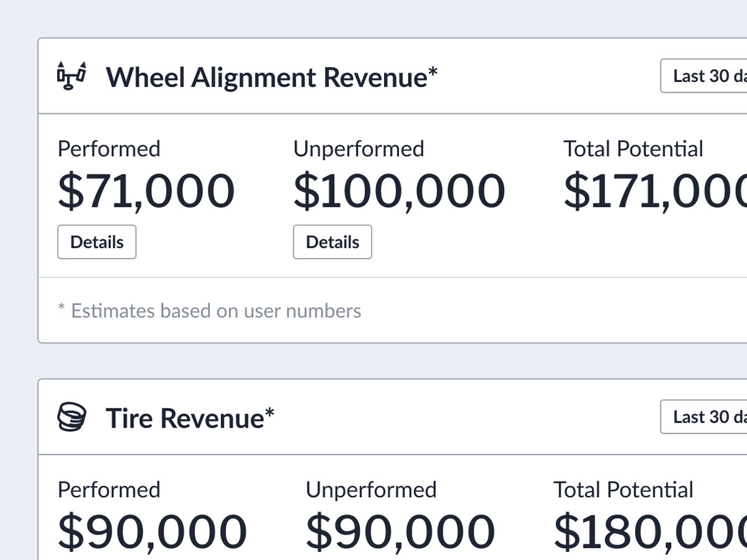This screenshot has height=560, width=747.
Task: Select the Tire Revenue heading
Action: point(190,418)
